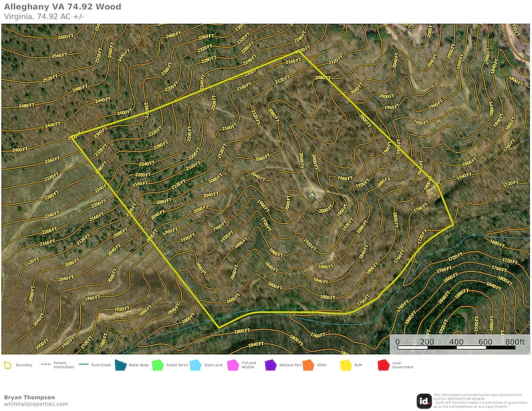The height and width of the screenshot is (411, 532).
Task: Click the Land id logo icon
Action: 424,401
